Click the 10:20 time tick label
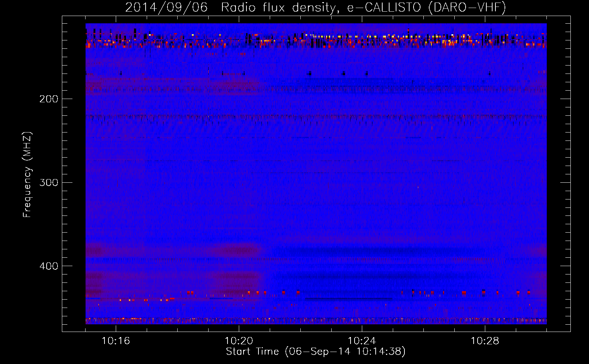Image resolution: width=589 pixels, height=364 pixels. pos(239,341)
